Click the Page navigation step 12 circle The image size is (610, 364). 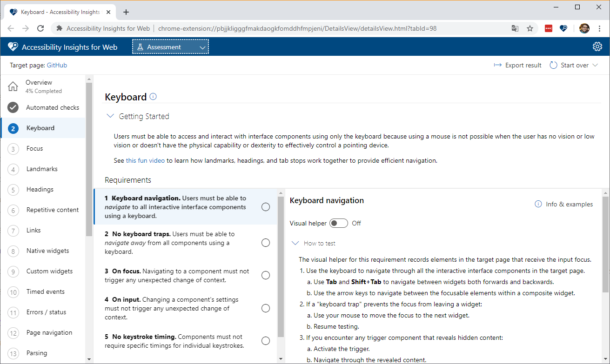[13, 333]
